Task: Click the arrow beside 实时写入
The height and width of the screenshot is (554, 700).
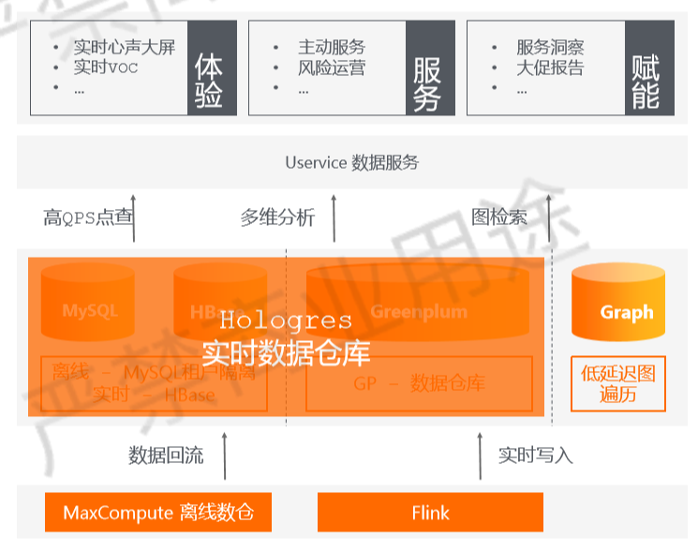Action: click(x=480, y=456)
